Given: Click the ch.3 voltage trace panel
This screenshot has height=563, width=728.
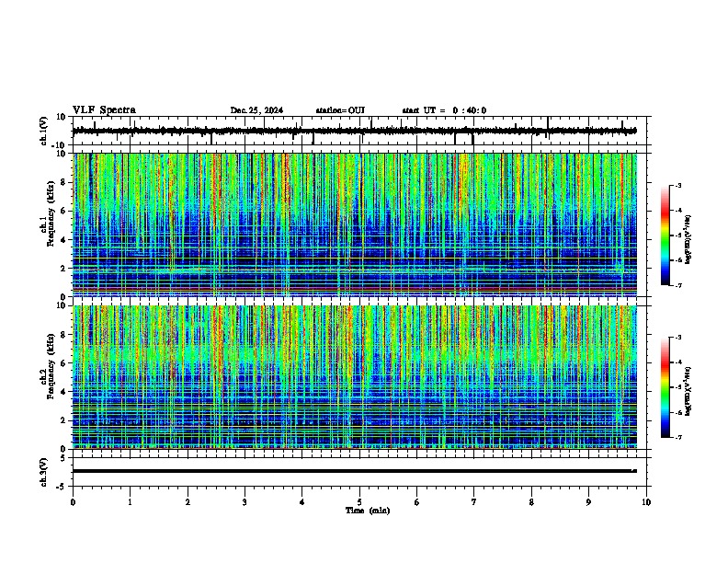Looking at the screenshot, I should [x=361, y=472].
